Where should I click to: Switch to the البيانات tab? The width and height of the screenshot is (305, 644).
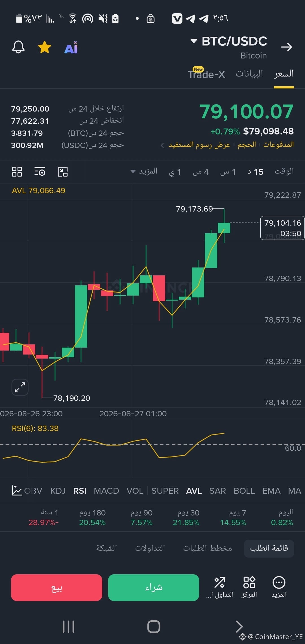[249, 74]
